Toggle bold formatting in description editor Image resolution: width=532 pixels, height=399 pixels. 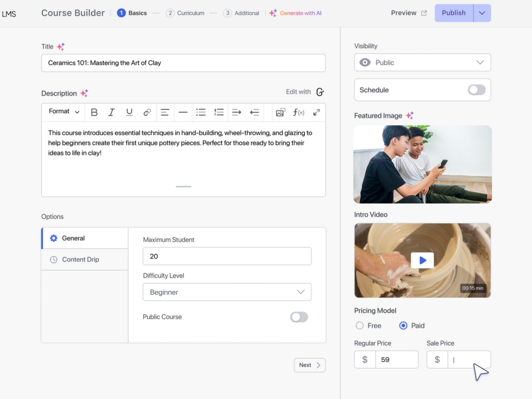(x=94, y=112)
